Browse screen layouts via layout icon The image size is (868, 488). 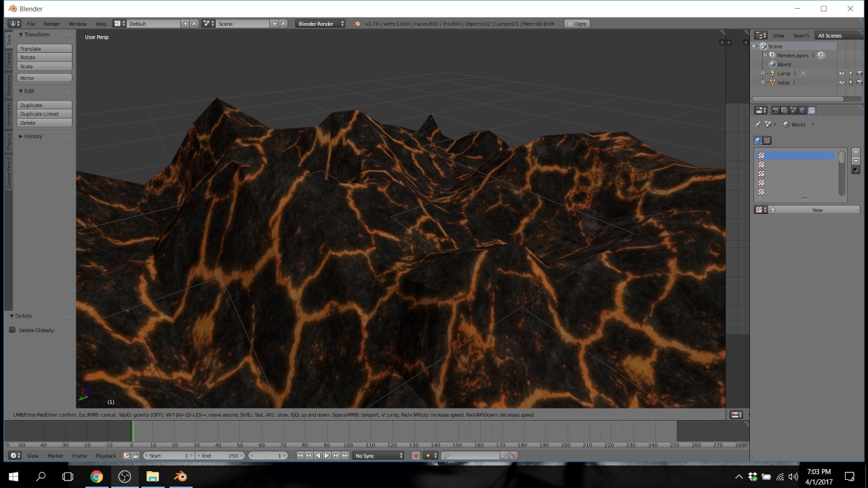119,24
